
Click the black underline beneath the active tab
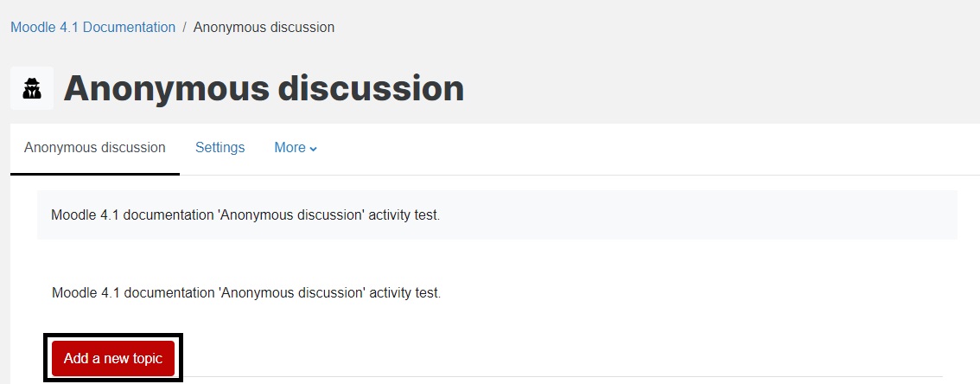click(95, 174)
